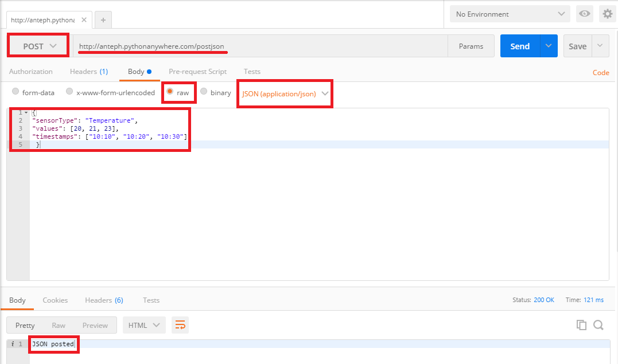
Task: Select the binary body option
Action: pos(204,91)
